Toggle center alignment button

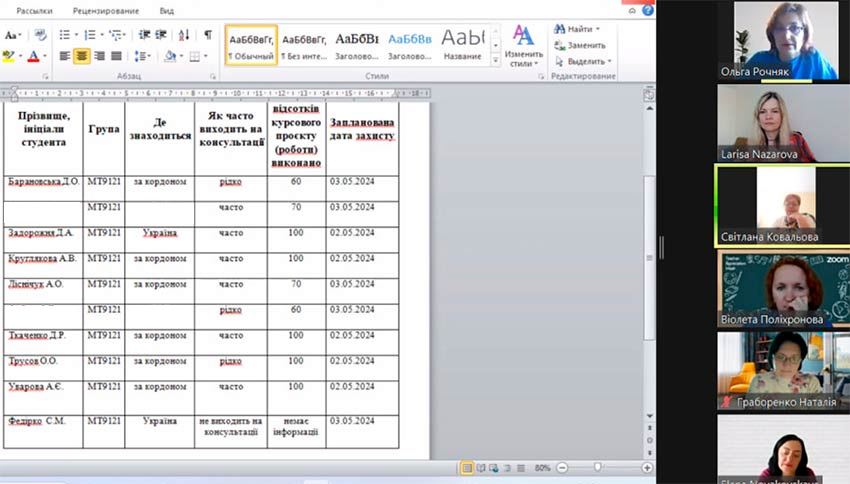[82, 56]
